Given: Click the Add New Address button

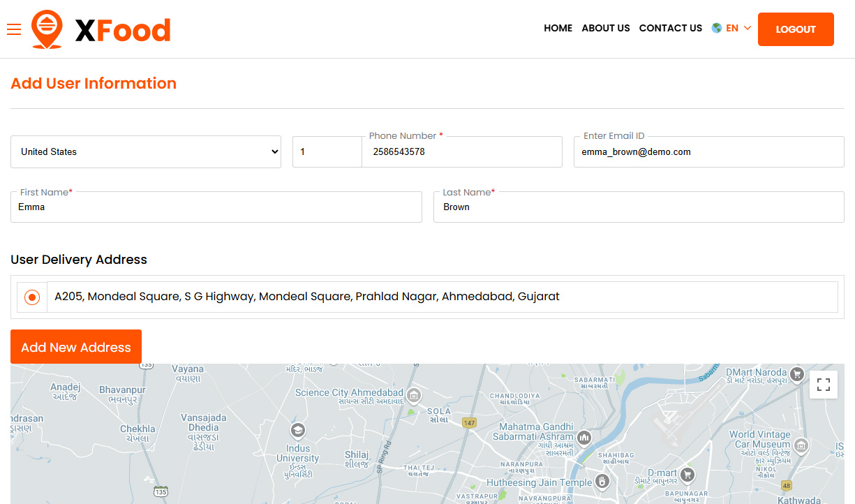Looking at the screenshot, I should coord(76,347).
